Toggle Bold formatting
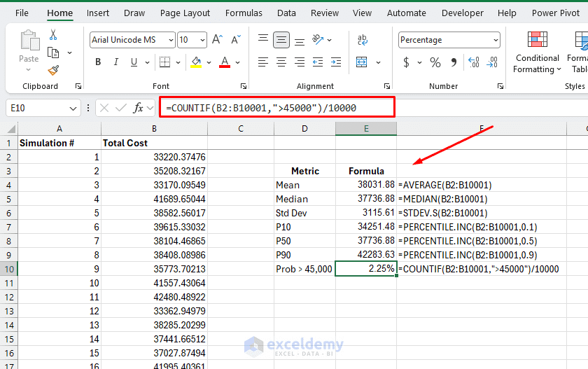The image size is (588, 369). coord(98,62)
